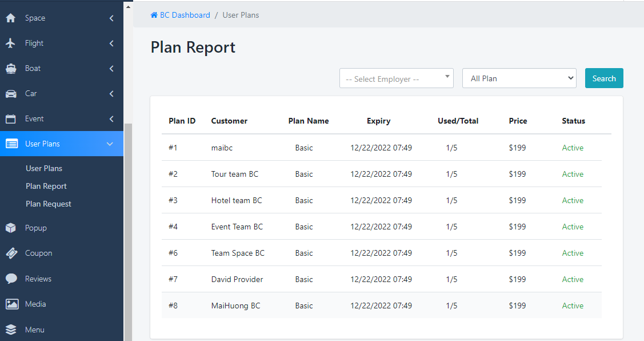Click the Boat ship icon
Image resolution: width=644 pixels, height=341 pixels.
[11, 69]
